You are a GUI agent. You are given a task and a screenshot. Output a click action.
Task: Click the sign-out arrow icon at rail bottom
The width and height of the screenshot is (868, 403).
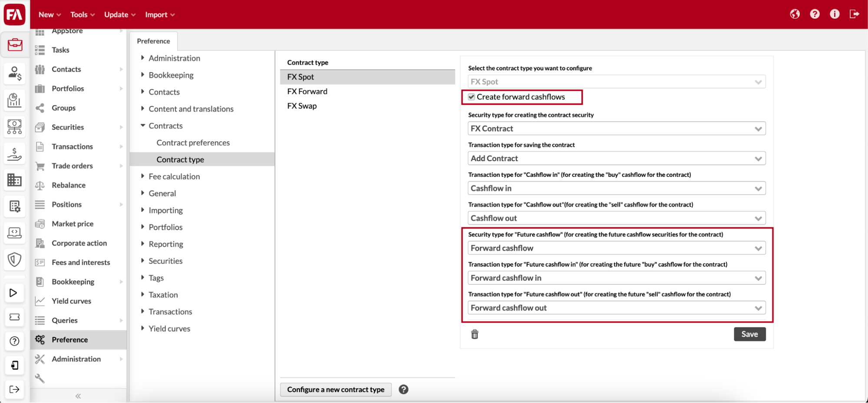click(x=14, y=390)
